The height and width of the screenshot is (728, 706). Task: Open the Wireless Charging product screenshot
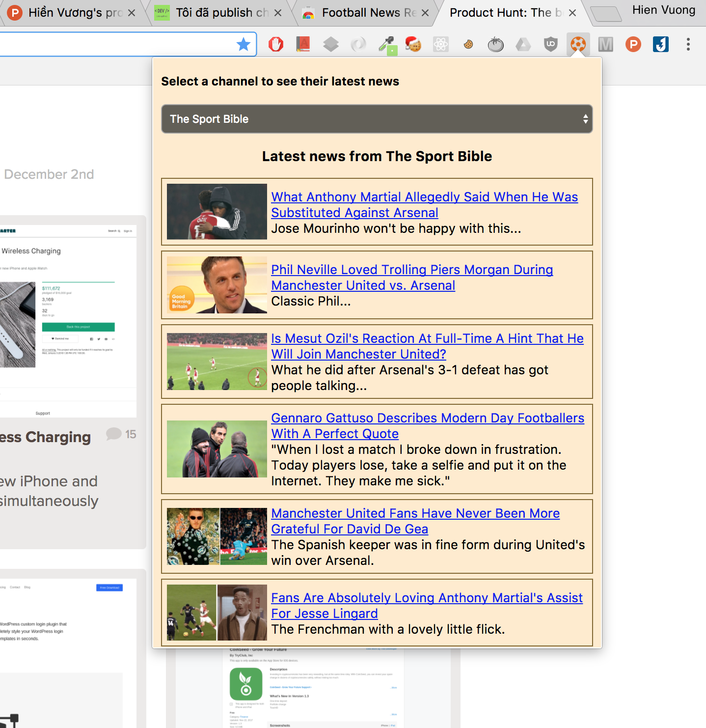[x=68, y=321]
